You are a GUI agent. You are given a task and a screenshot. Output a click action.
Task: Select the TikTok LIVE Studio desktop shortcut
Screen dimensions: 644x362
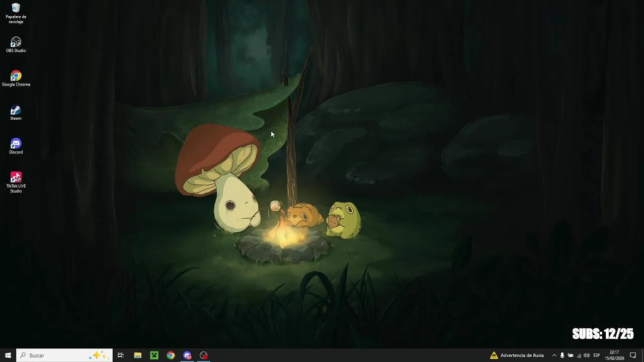pyautogui.click(x=16, y=183)
